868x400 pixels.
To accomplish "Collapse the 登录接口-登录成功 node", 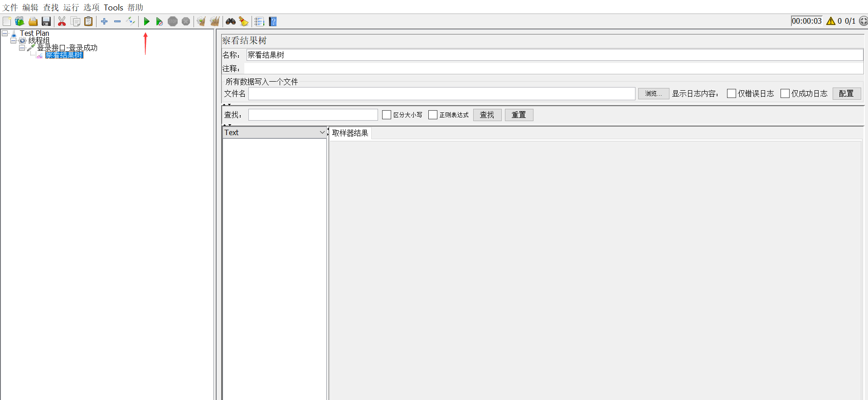I will pos(22,48).
